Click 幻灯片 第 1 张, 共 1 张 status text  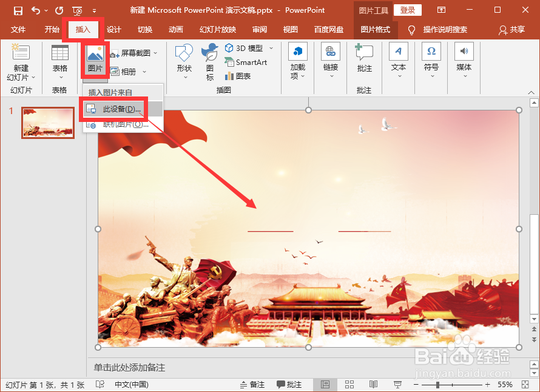pos(45,385)
